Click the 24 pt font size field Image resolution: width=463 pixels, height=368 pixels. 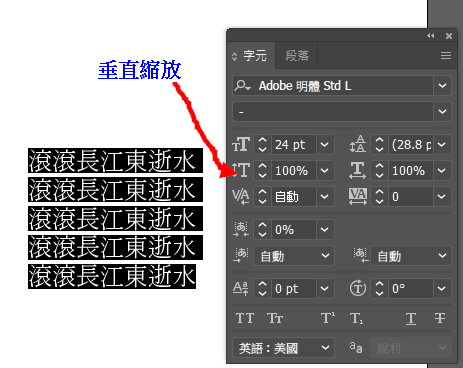point(294,145)
